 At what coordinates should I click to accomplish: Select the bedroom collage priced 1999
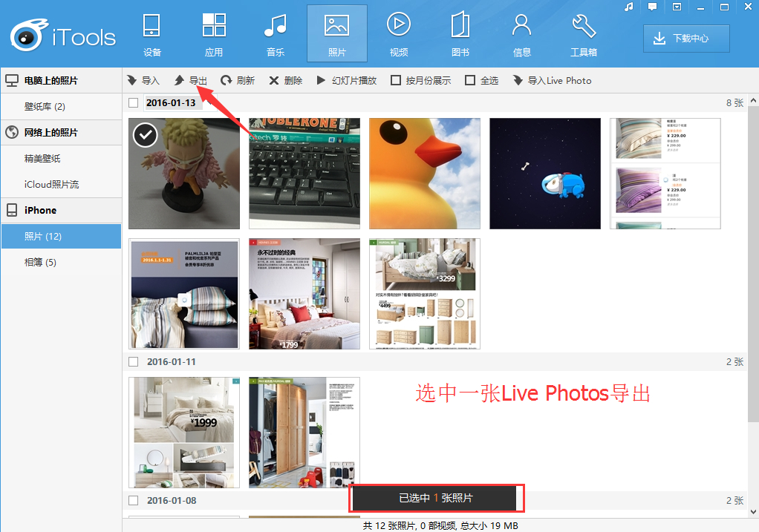click(x=184, y=433)
